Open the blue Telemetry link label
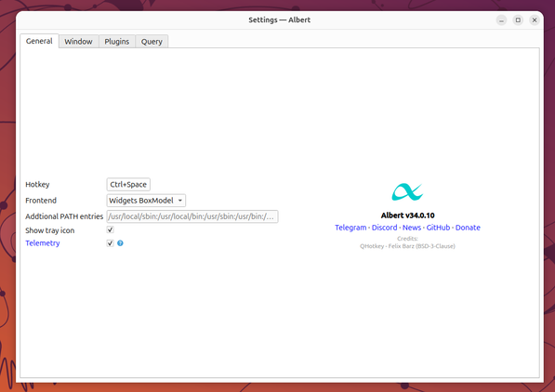This screenshot has width=555, height=392. tap(43, 243)
